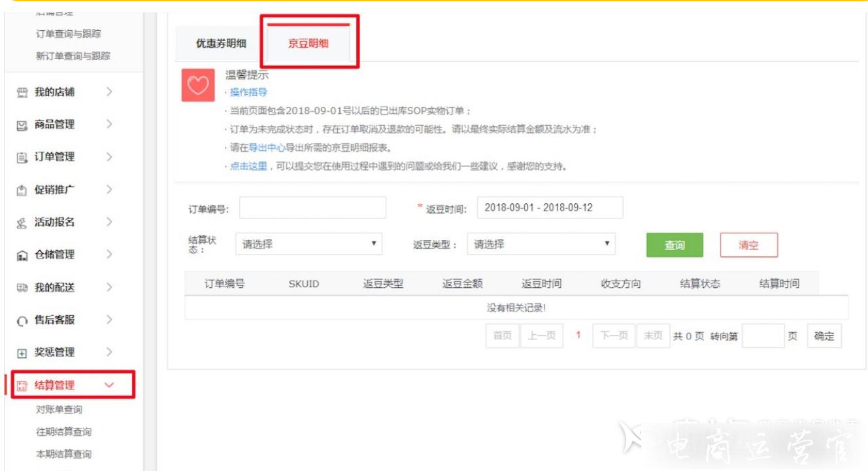Open 往期结算查询 under 结算管理
The image size is (868, 471).
[63, 432]
